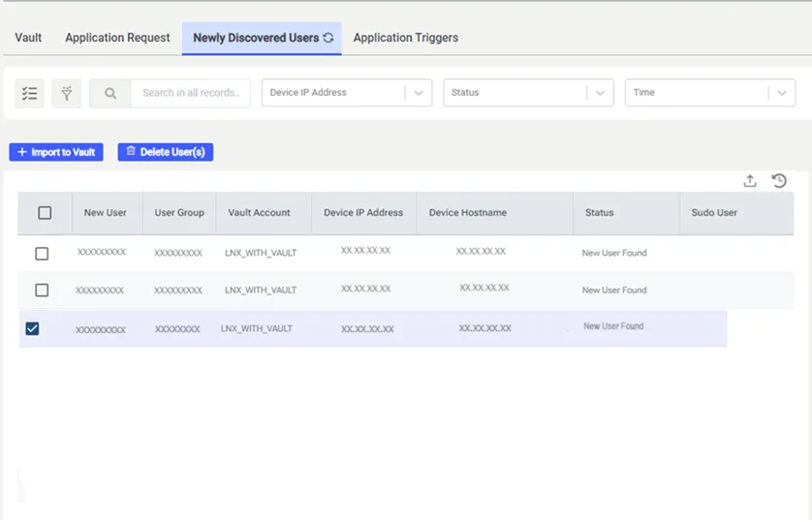This screenshot has width=812, height=520.
Task: Check the first user row checkbox
Action: (x=42, y=254)
